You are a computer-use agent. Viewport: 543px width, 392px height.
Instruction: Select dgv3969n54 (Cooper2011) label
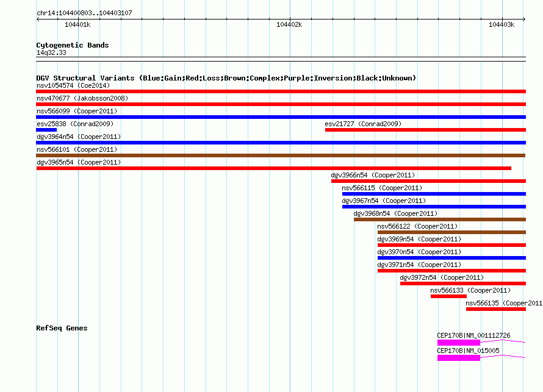[x=419, y=239]
